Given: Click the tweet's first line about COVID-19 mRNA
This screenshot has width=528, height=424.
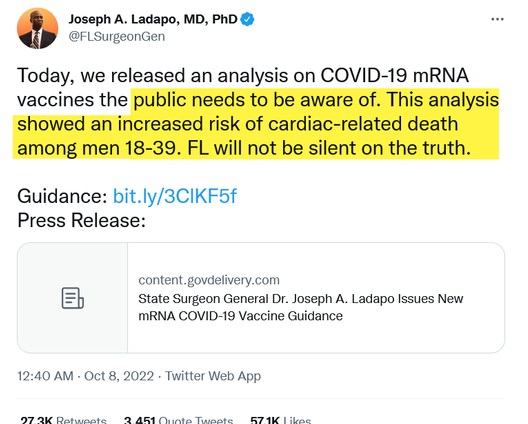Looking at the screenshot, I should click(x=243, y=75).
